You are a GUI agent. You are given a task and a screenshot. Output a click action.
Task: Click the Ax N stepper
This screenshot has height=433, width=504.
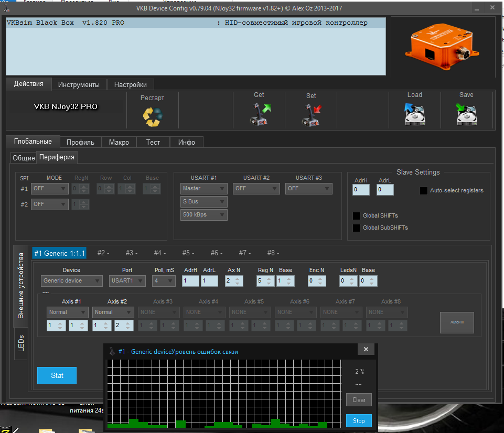(234, 281)
